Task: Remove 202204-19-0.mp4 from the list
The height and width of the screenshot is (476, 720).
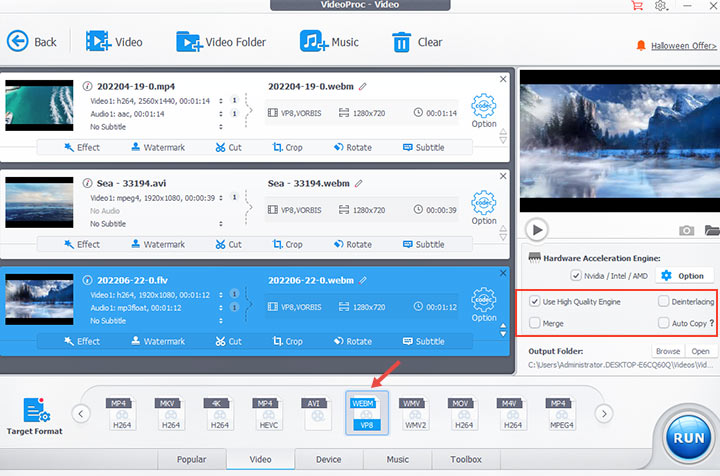Action: [503, 79]
